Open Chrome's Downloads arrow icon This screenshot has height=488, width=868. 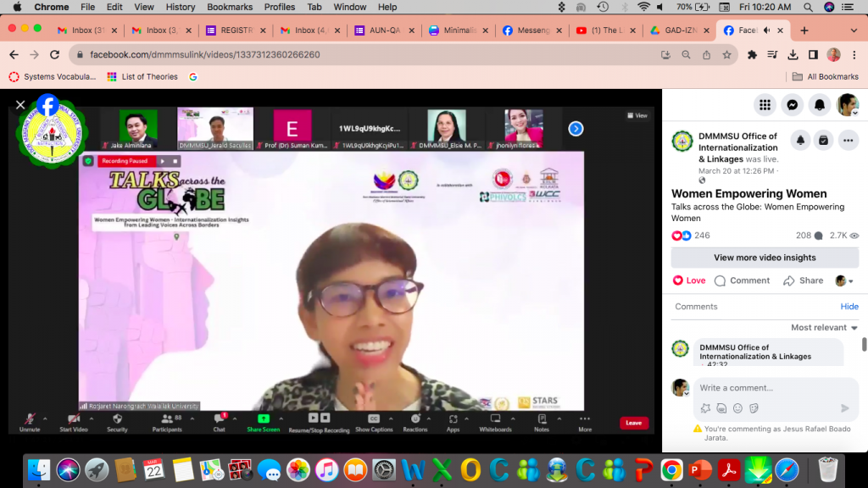pos(793,55)
